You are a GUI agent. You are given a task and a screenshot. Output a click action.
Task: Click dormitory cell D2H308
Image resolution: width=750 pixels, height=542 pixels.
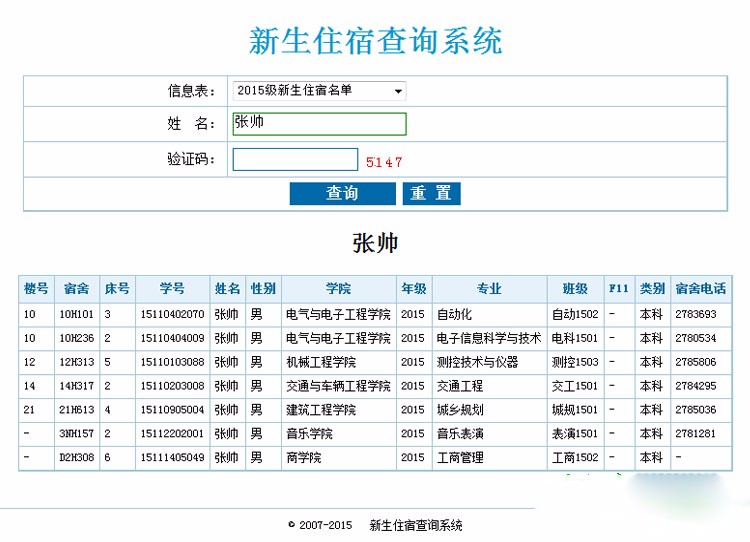77,458
